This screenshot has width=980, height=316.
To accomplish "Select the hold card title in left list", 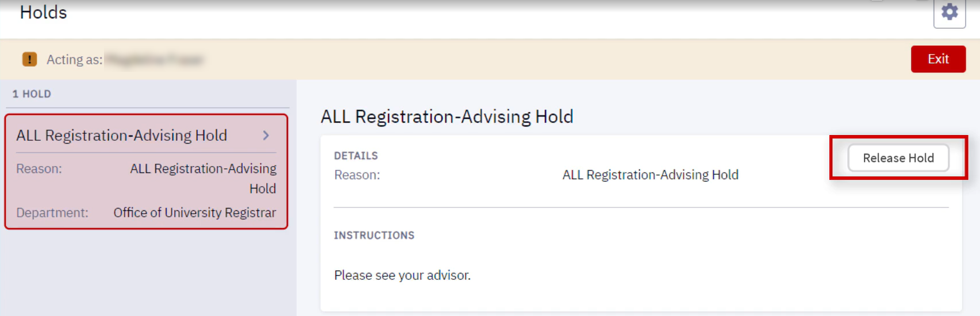I will coord(122,136).
